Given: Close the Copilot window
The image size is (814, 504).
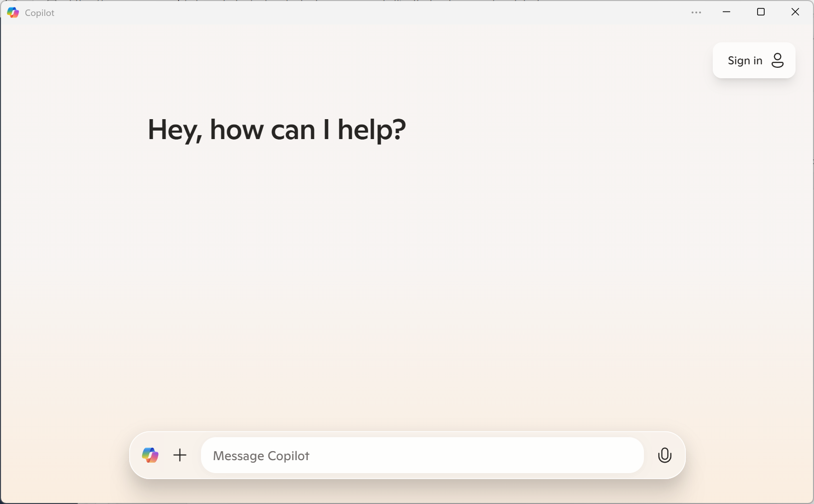Looking at the screenshot, I should (796, 12).
